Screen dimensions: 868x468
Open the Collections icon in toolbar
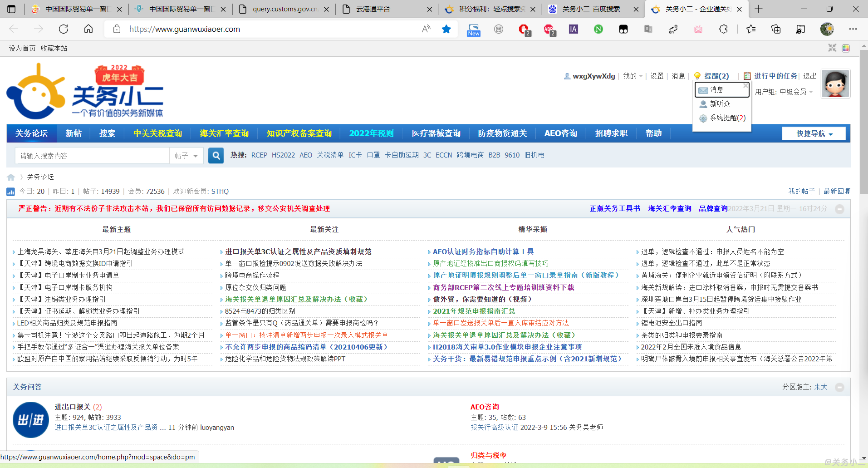click(776, 29)
